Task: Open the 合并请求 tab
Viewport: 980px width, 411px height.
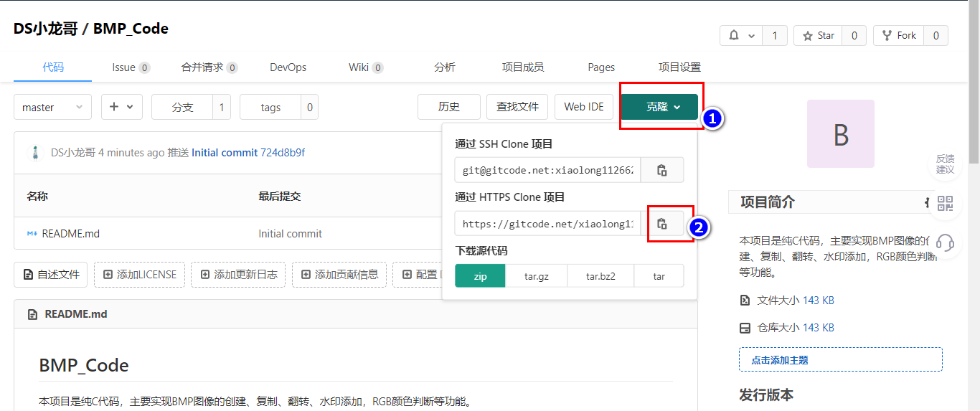Action: coord(209,67)
